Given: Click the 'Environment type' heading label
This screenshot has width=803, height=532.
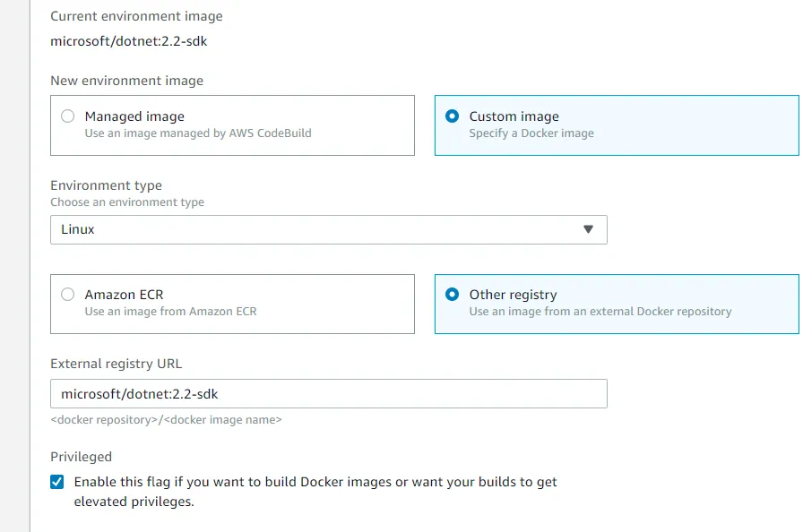Looking at the screenshot, I should point(106,185).
